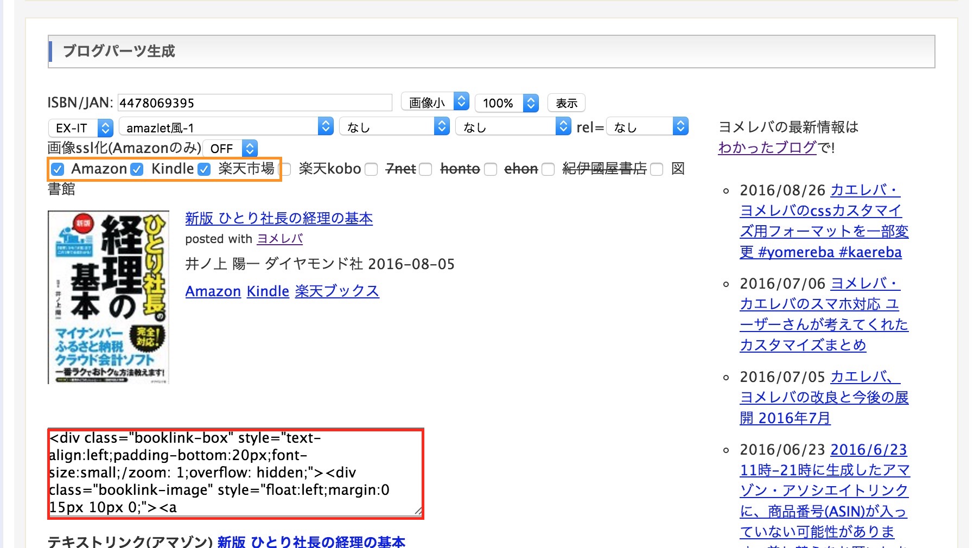Click the ISBN/JAN: label
This screenshot has width=980, height=548.
(x=80, y=103)
